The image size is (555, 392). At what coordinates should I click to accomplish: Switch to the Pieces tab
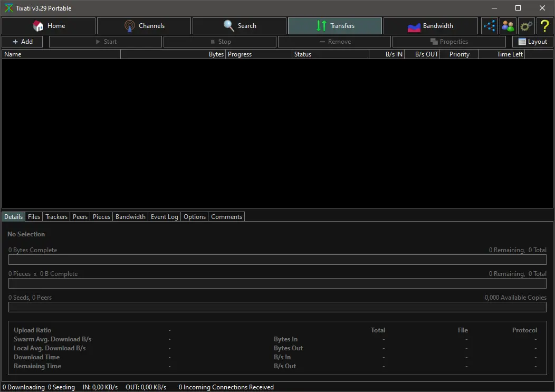click(101, 217)
